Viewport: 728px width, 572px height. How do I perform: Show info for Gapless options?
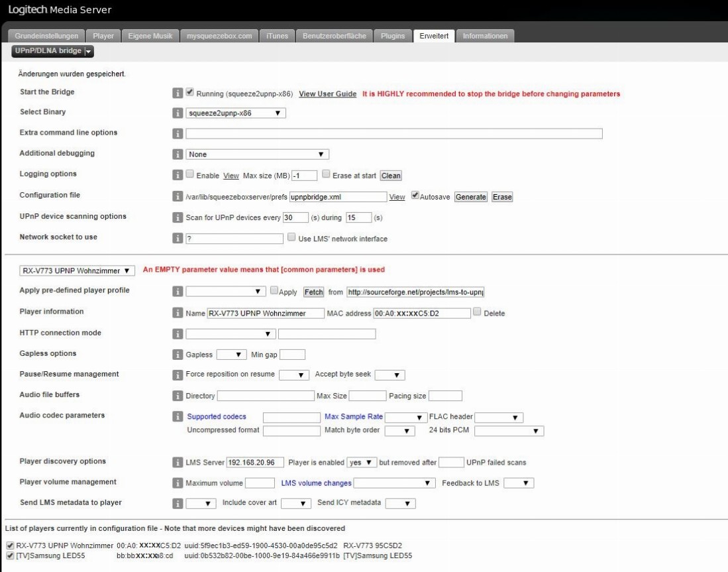tap(178, 355)
